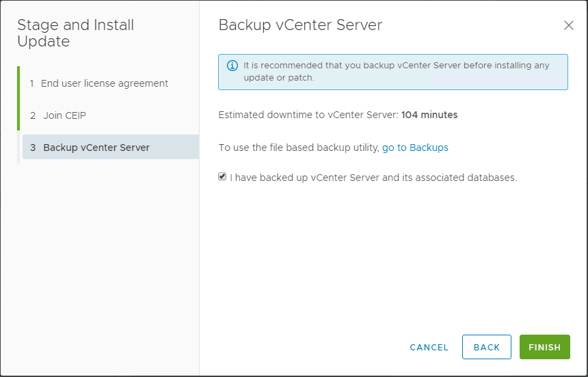The height and width of the screenshot is (377, 588).
Task: Click 'To use the file based backup utility' text
Action: click(x=298, y=148)
